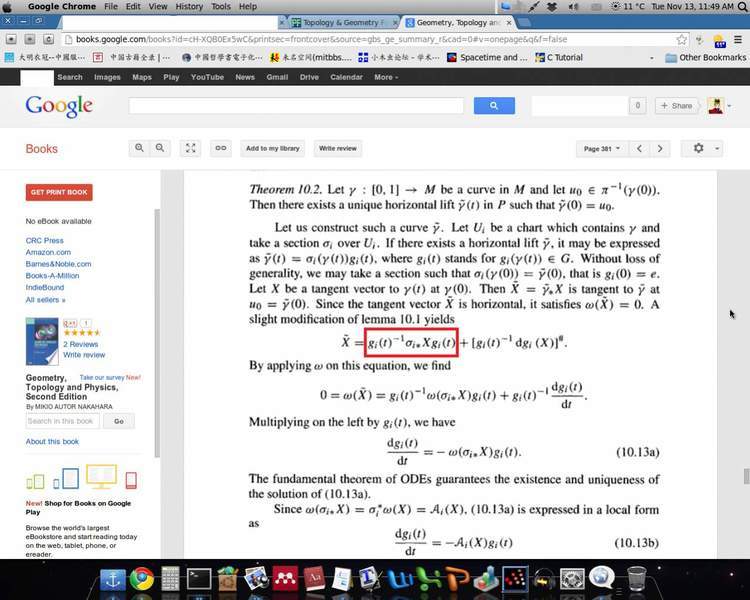
Task: Open the Trash in the dock
Action: click(637, 579)
